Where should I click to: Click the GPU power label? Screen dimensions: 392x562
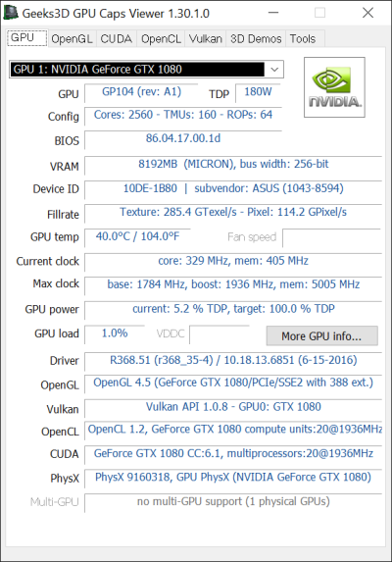[x=52, y=310]
